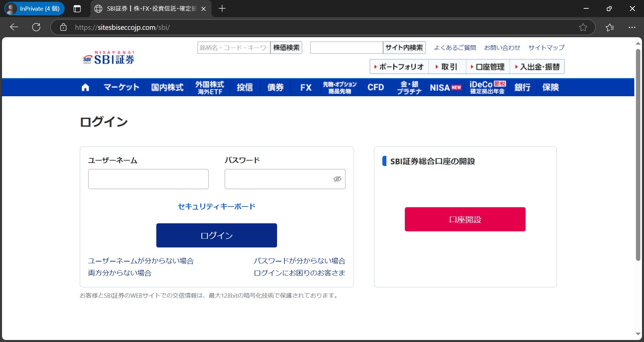Open 先物・オプション 商品先物 menu
The image size is (644, 342).
click(x=340, y=88)
